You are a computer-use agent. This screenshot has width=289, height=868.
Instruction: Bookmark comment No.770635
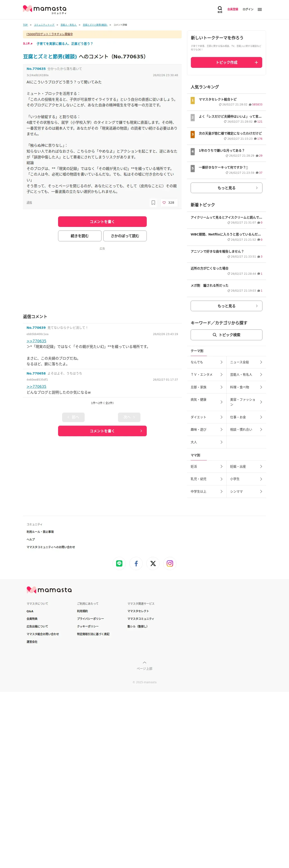(153, 203)
